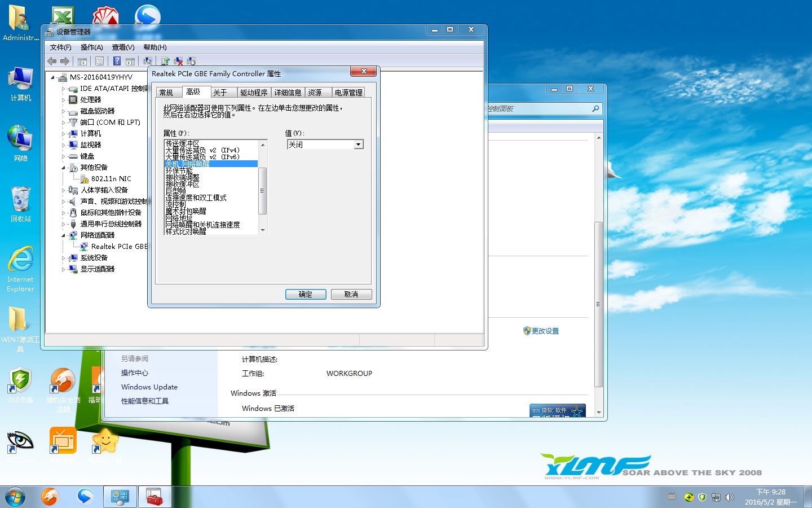Screen dimensions: 812x508
Task: Switch to the 电源管理 tab
Action: point(348,93)
